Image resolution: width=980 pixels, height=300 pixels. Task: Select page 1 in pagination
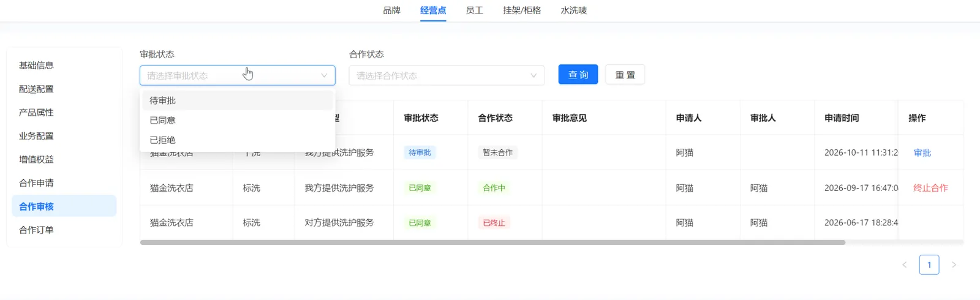point(929,265)
